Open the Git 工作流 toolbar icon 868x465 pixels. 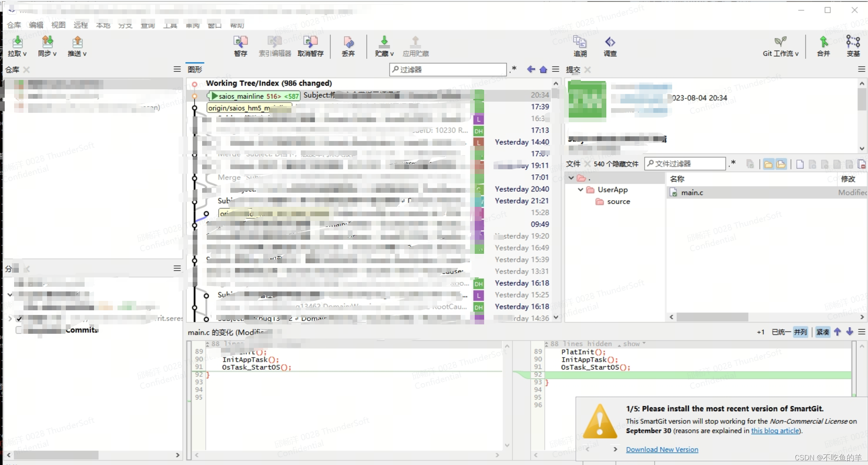click(779, 45)
